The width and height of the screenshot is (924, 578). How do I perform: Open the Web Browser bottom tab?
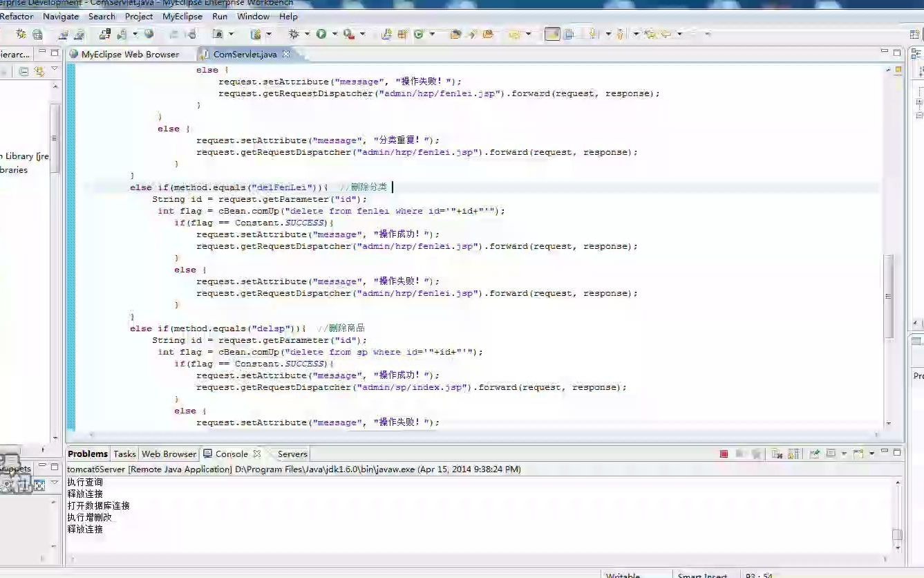tap(169, 454)
